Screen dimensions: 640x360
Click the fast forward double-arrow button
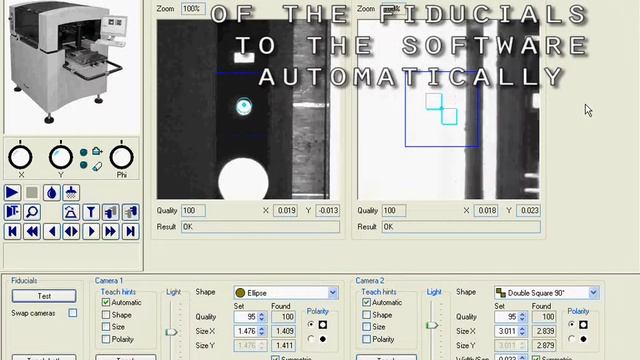click(x=111, y=231)
